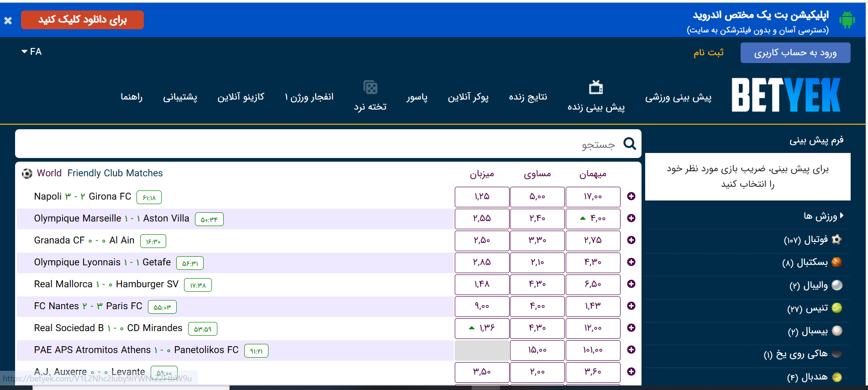868x390 pixels.
Task: Click the ۶۱:۱۸ match time badge
Action: (149, 197)
